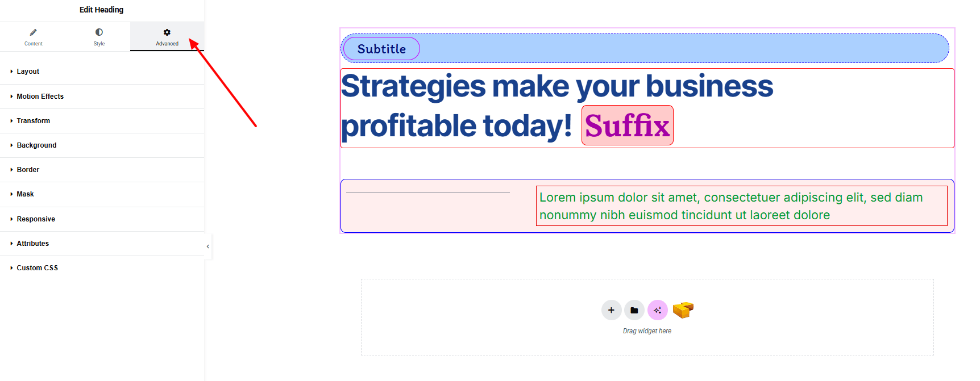Expand the Motion Effects section
Screen dimensions: 980x381
[x=40, y=97]
